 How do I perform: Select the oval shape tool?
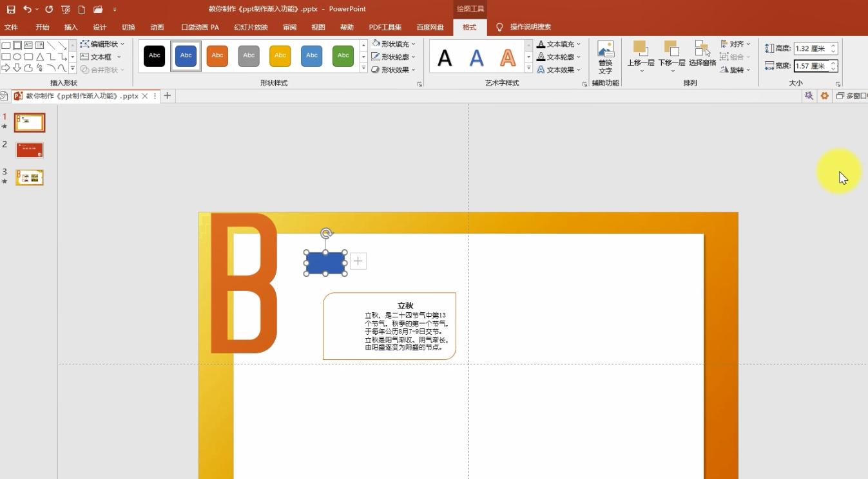(x=18, y=57)
